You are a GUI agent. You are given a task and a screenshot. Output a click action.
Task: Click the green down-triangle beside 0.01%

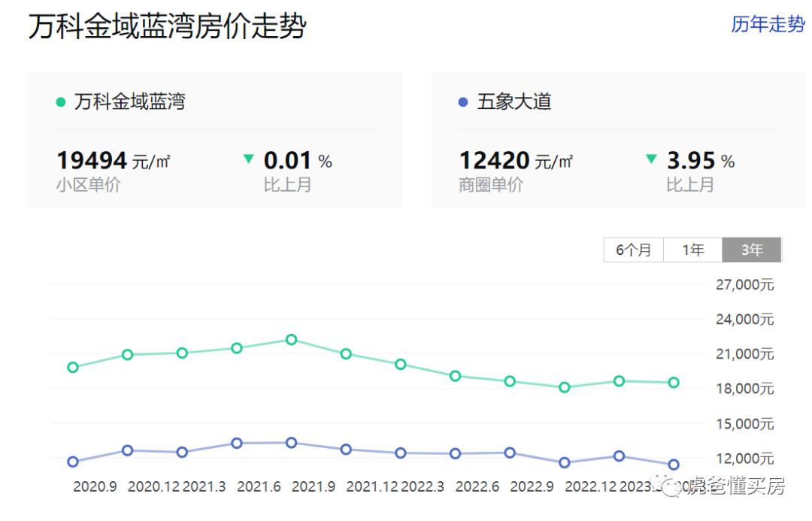pyautogui.click(x=248, y=159)
